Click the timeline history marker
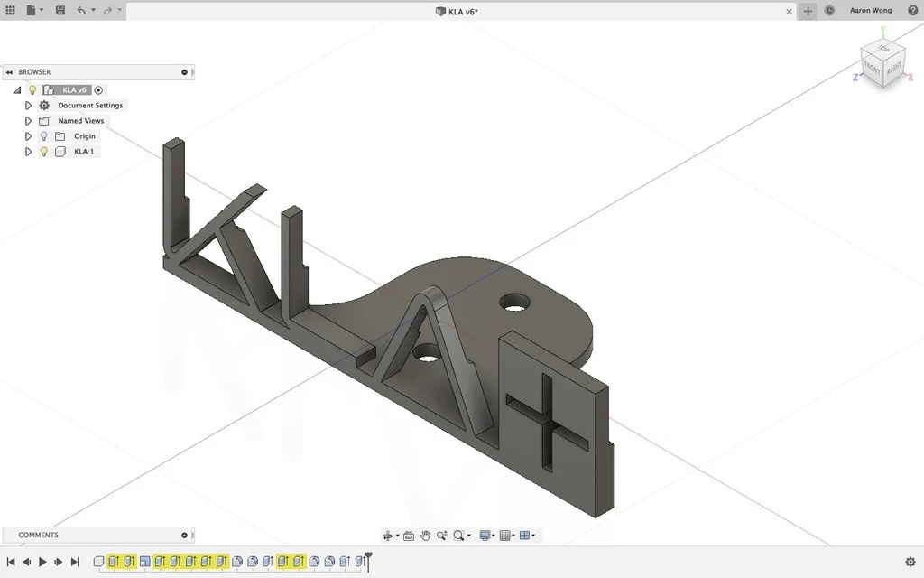Screen dimensions: 924x578 click(x=368, y=561)
